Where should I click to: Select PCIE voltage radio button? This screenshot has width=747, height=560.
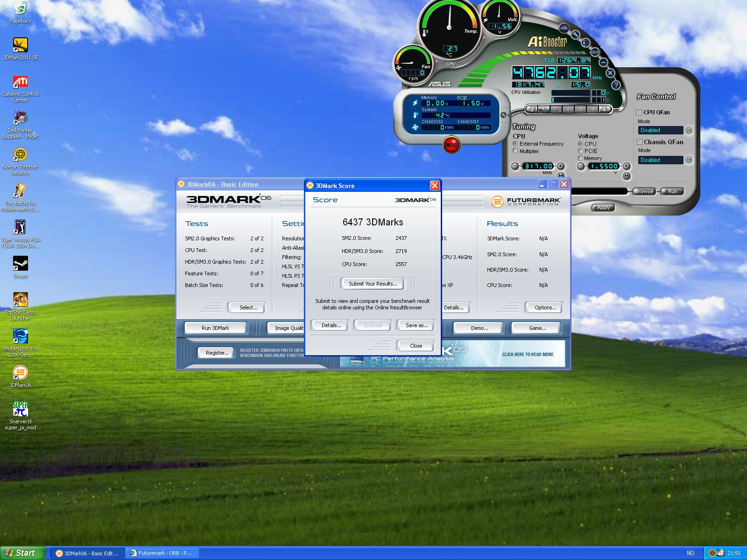(581, 151)
